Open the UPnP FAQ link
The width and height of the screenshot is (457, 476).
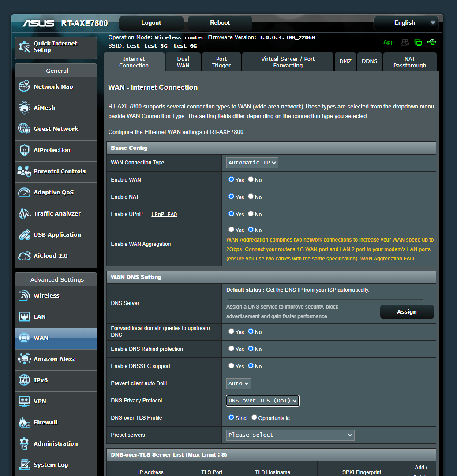pyautogui.click(x=164, y=214)
